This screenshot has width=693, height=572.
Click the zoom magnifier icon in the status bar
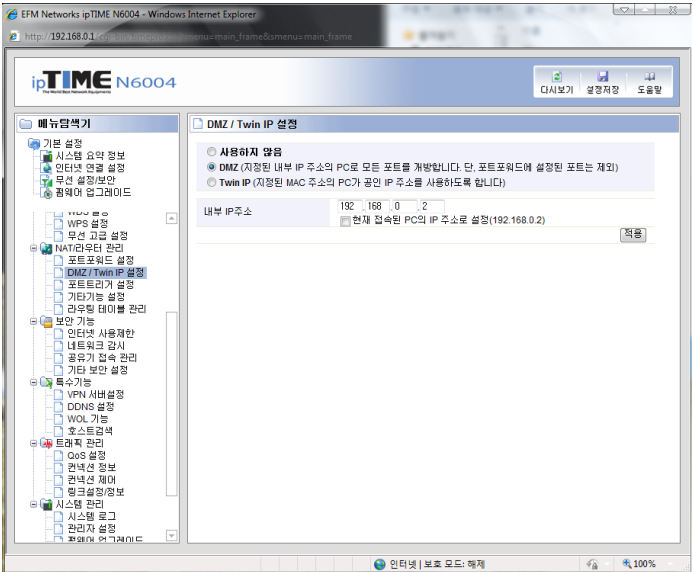pos(627,564)
